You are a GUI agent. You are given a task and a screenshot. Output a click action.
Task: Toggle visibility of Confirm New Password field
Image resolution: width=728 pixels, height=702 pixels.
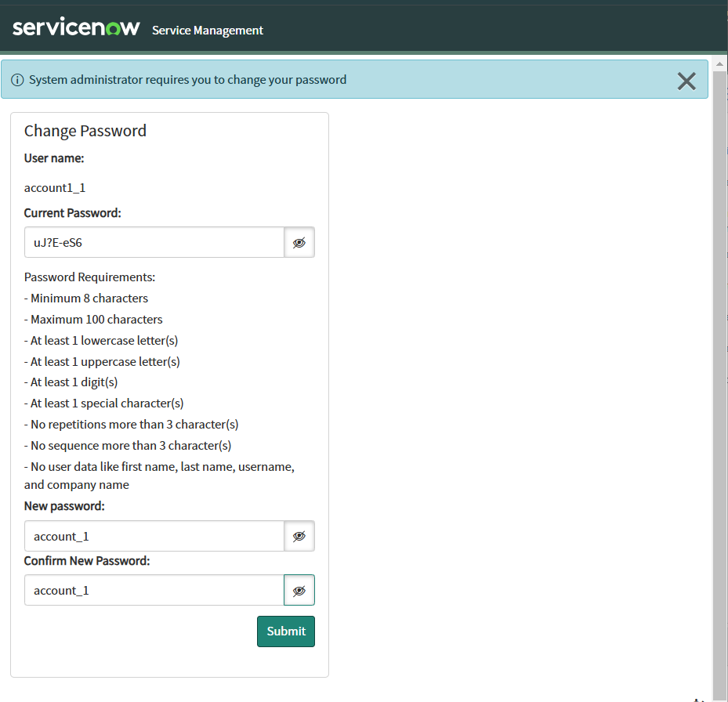(299, 590)
